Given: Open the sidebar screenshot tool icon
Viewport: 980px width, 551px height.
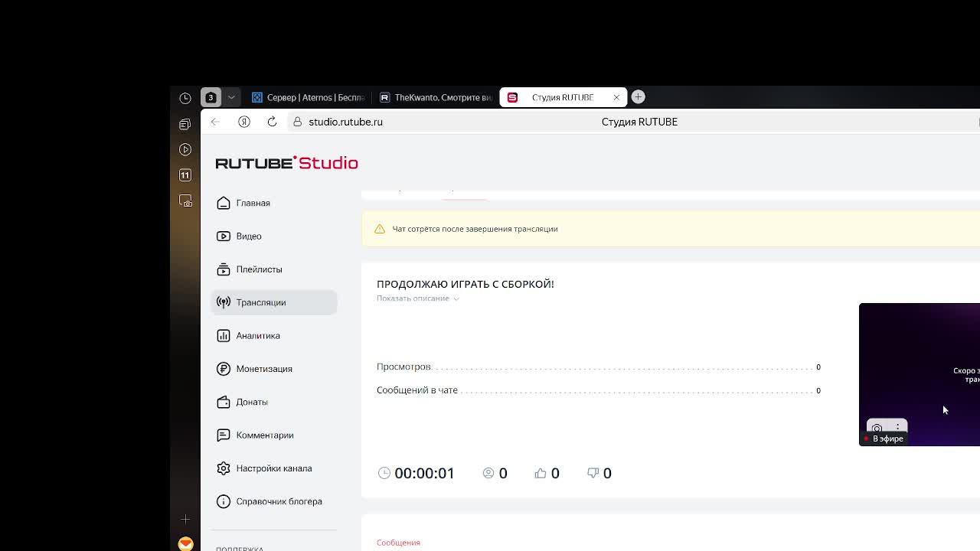Looking at the screenshot, I should pos(185,201).
